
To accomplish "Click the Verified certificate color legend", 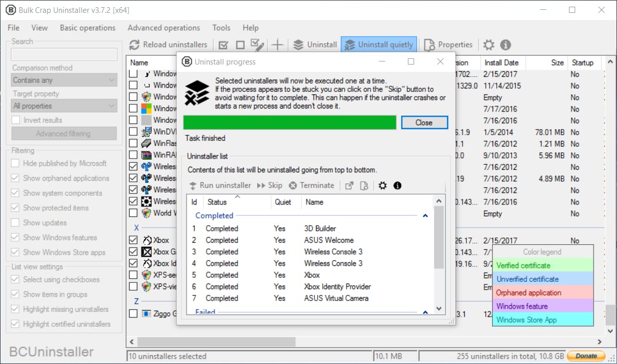I will point(543,265).
